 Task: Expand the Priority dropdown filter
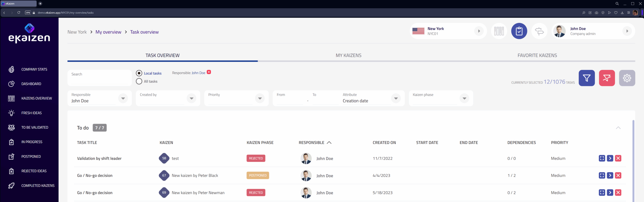pos(260,98)
